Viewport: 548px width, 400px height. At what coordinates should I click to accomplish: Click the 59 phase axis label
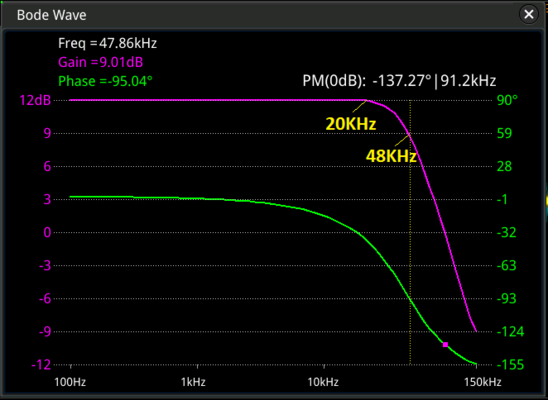point(504,133)
